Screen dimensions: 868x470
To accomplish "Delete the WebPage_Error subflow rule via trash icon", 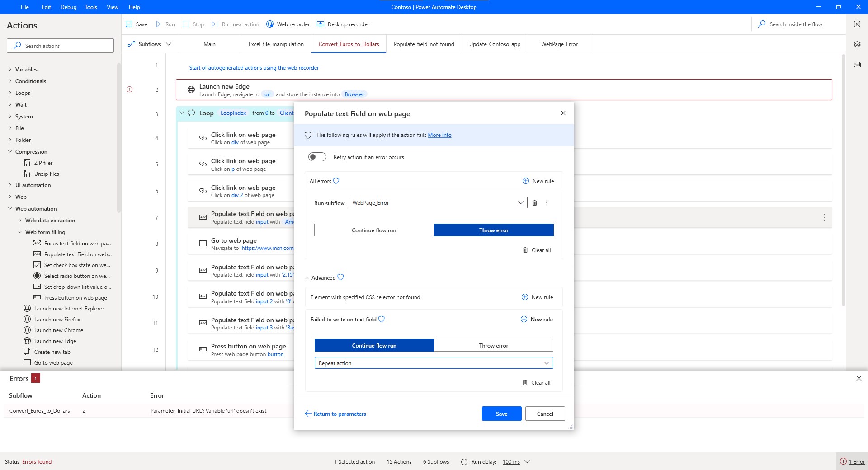I will click(x=535, y=203).
